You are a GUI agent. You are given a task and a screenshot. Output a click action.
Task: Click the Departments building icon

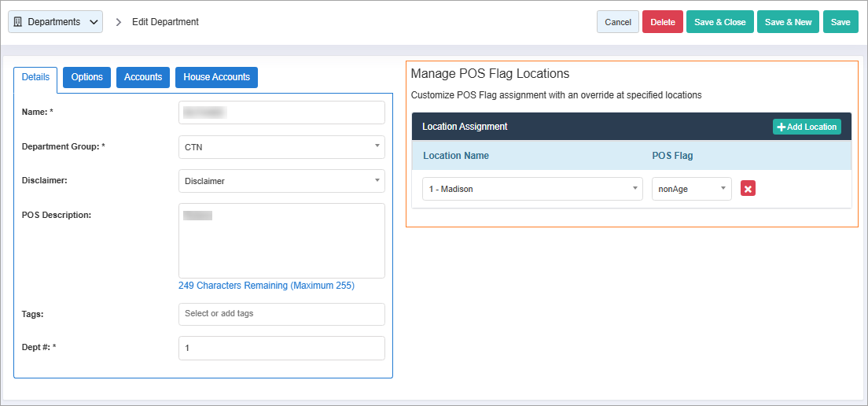coord(18,22)
